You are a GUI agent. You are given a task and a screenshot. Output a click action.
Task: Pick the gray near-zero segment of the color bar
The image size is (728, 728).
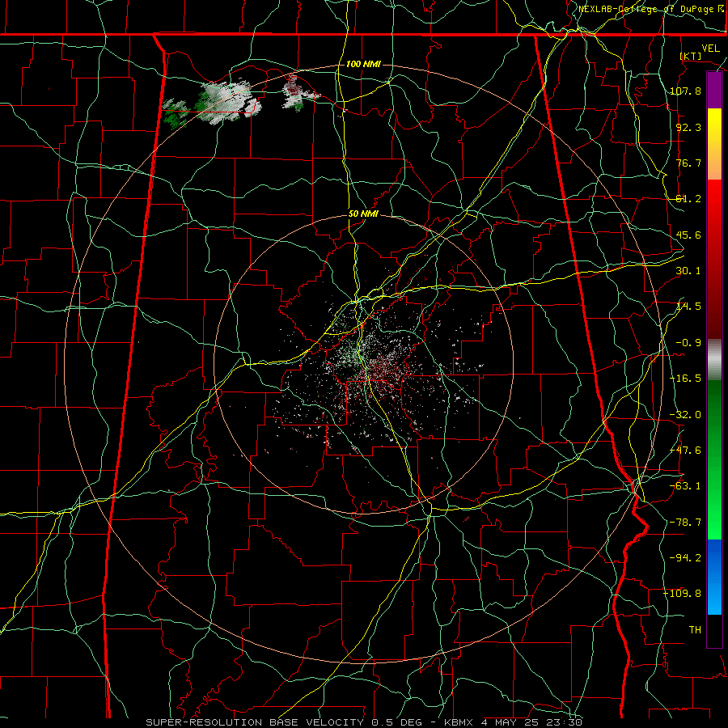[x=714, y=360]
